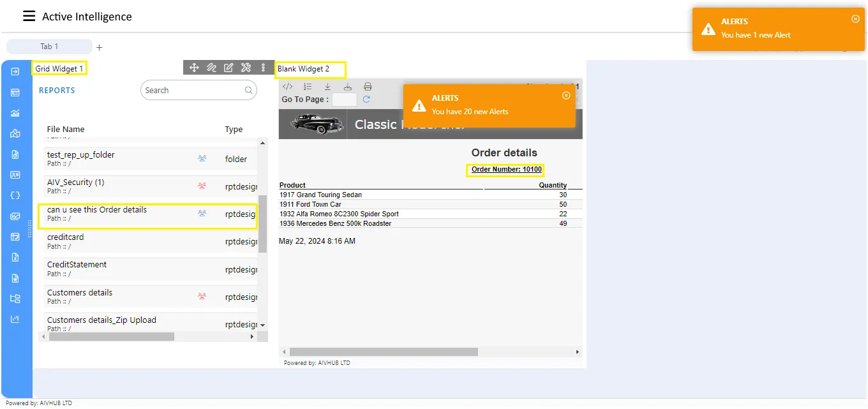The height and width of the screenshot is (409, 868).
Task: Add a new tab with plus button
Action: 99,47
